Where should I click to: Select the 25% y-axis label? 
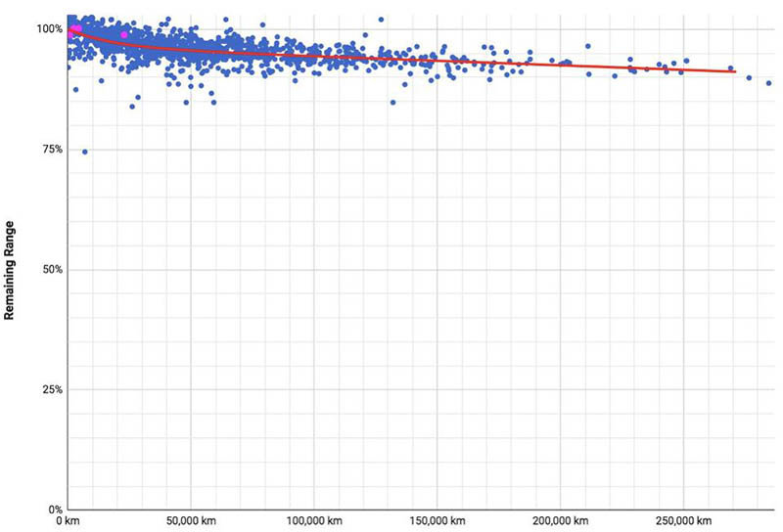click(x=51, y=390)
